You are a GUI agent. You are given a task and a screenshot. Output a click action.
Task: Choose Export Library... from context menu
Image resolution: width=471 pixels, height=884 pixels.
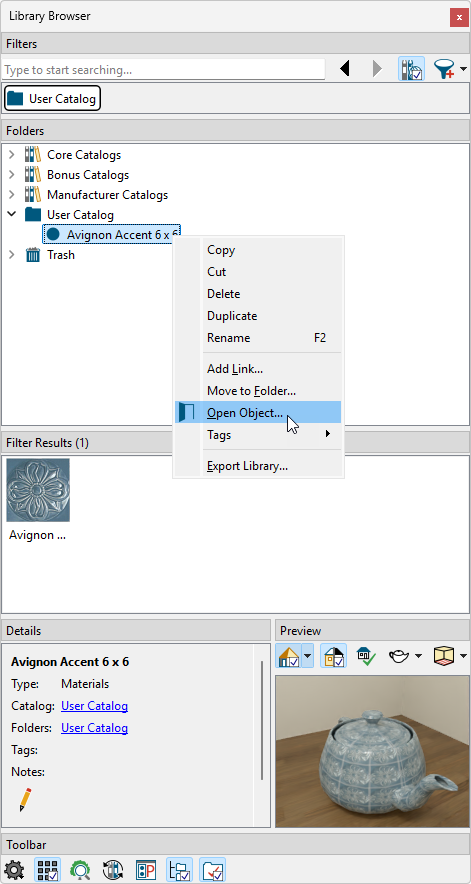pyautogui.click(x=258, y=466)
